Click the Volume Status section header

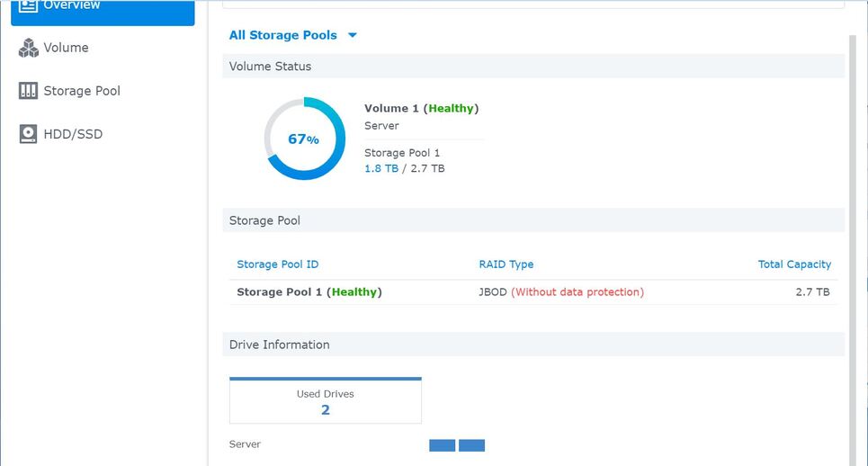click(x=270, y=67)
